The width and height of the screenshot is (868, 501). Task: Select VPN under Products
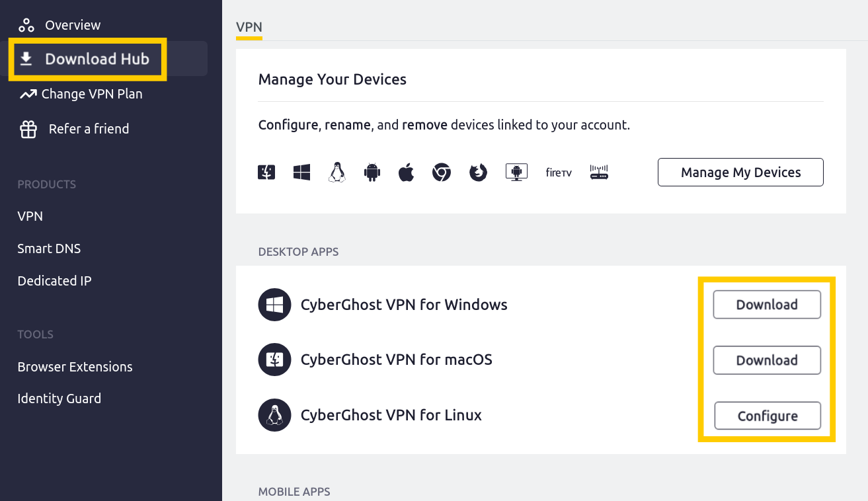[x=30, y=216]
